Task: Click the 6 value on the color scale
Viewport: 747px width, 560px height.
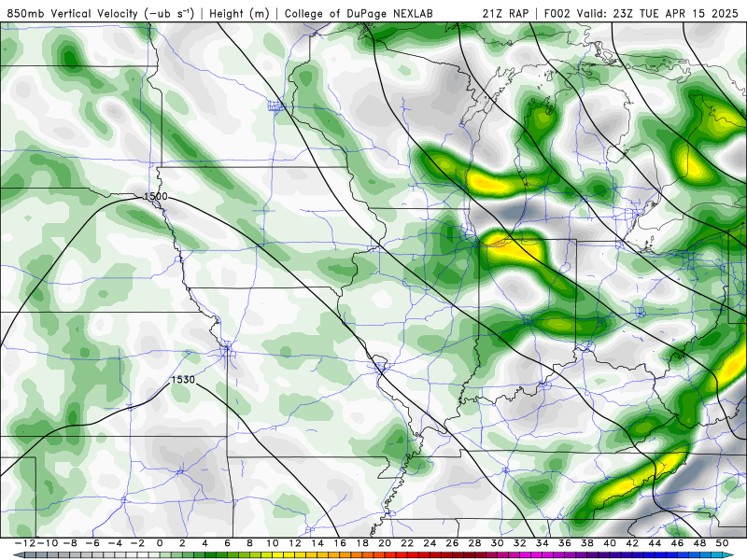Action: tap(227, 543)
